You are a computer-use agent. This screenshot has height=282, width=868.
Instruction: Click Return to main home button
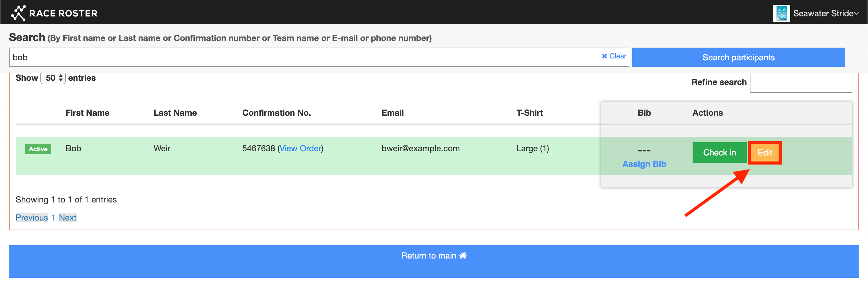point(434,256)
